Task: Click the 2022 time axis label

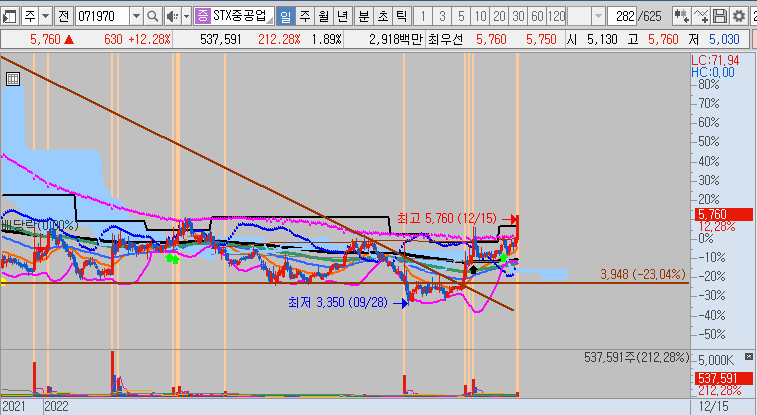Action: pyautogui.click(x=56, y=406)
